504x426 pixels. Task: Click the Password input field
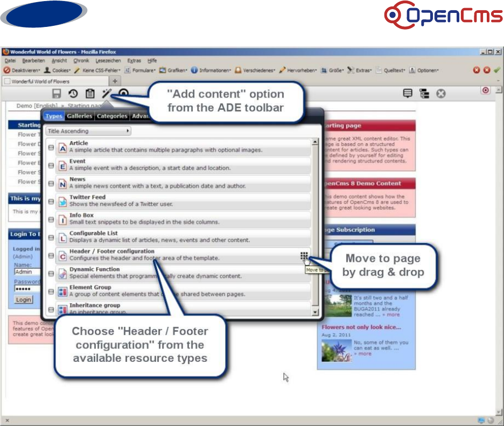point(27,288)
